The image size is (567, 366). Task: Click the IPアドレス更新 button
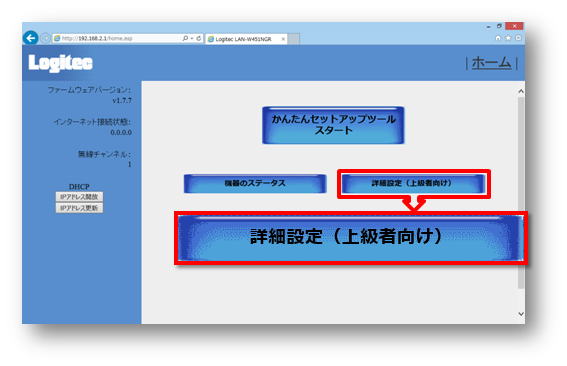(x=79, y=208)
